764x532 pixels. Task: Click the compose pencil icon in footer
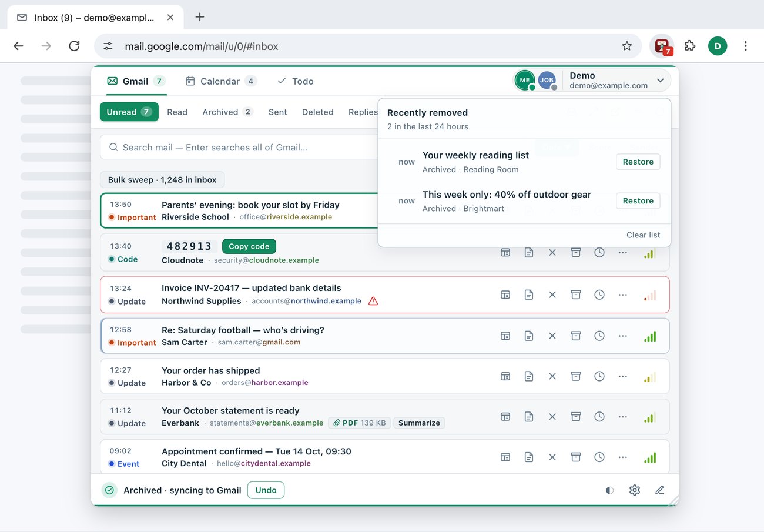pos(659,490)
